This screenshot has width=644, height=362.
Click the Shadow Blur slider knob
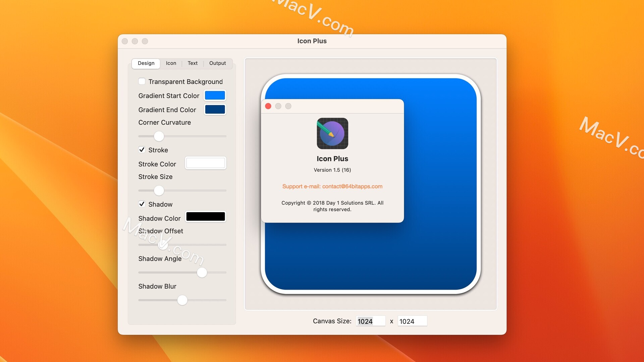click(182, 300)
